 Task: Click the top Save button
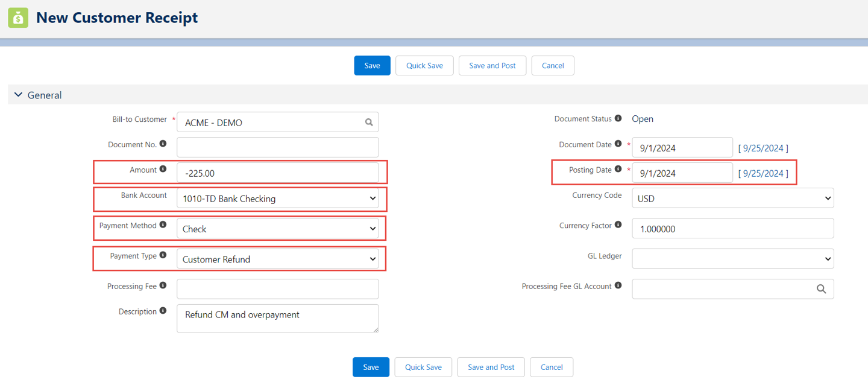coord(373,65)
